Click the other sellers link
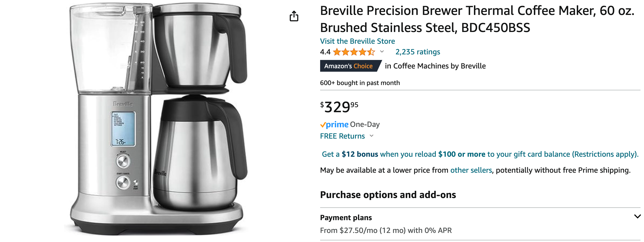The height and width of the screenshot is (242, 644). coord(471,170)
